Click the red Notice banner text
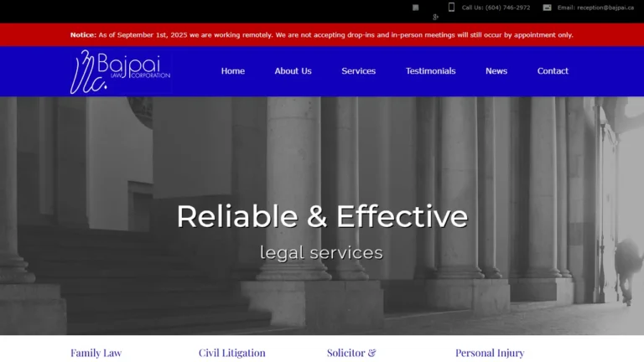This screenshot has width=644, height=362. (x=322, y=35)
